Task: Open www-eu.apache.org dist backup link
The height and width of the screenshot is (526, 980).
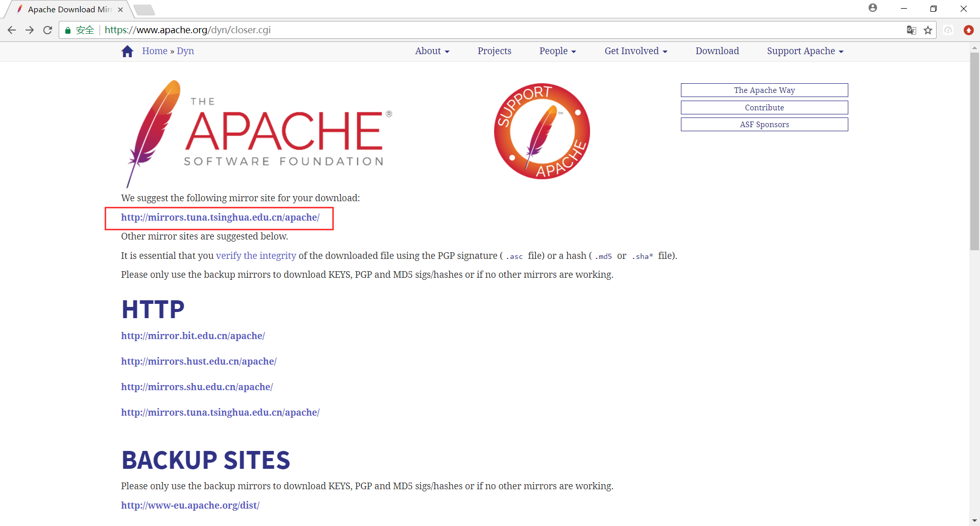Action: 190,506
